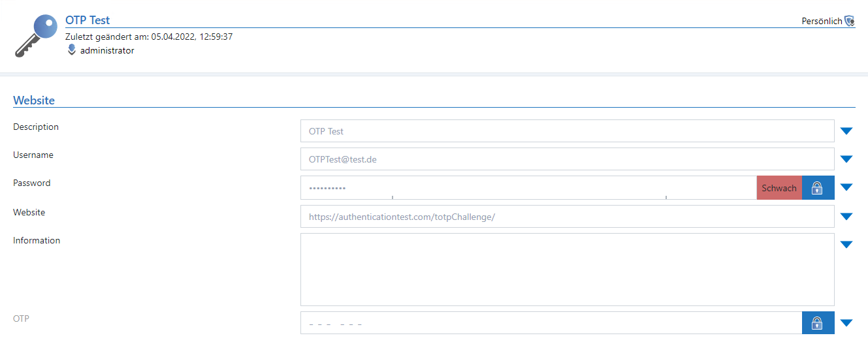Open the Information field dropdown arrow

click(846, 245)
